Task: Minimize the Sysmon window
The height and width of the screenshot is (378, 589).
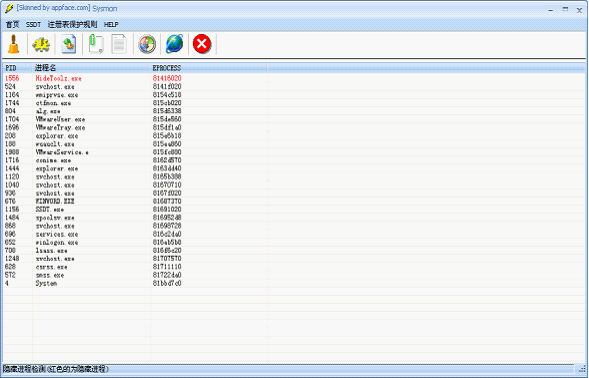Action: (550, 10)
